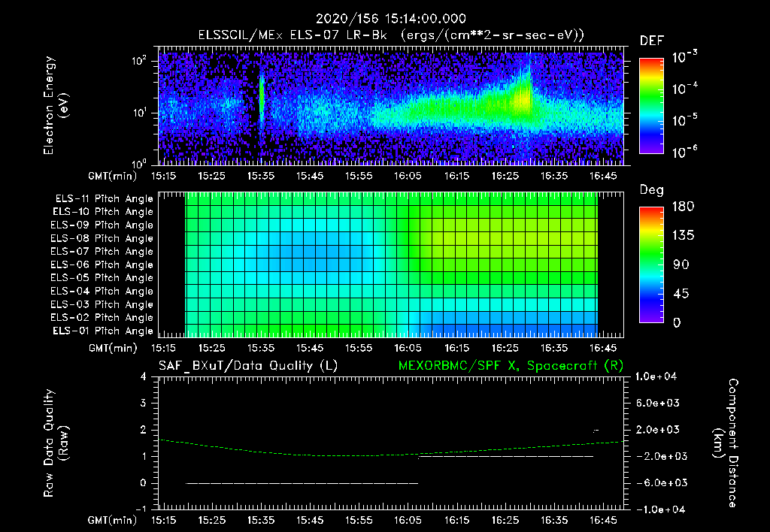Select the ELSSCIL/MEx ELS-07 LR-Bk spectrogram title
Screen dimensions: 770x532
tap(391, 35)
